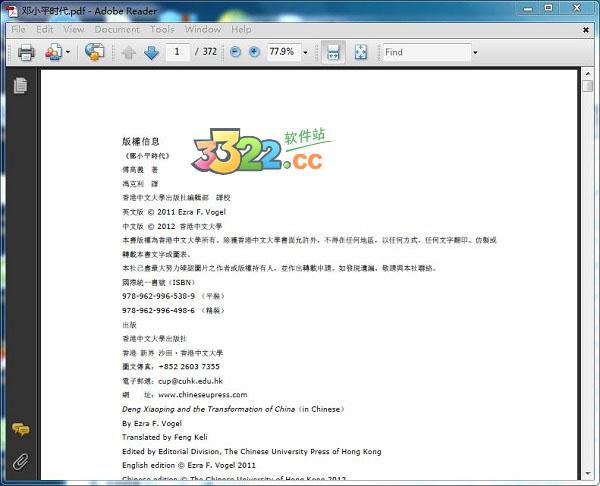Viewport: 600px width, 486px height.
Task: Open the Attachments paperclip panel icon
Action: click(x=20, y=462)
